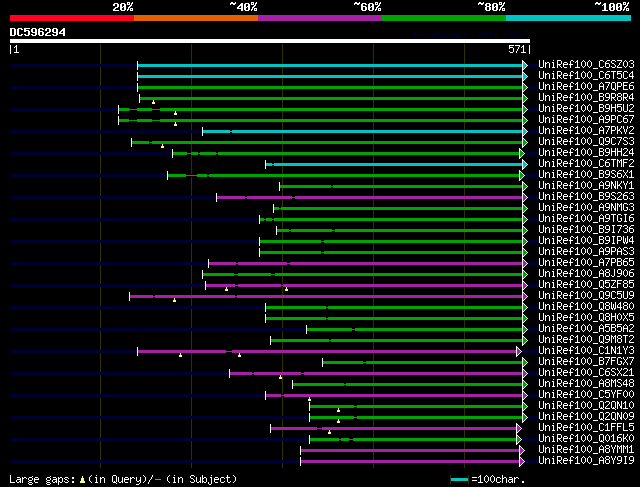This screenshot has height=487, width=640.
Task: Click the purple alignment bar for A8Y9I9
Action: [x=412, y=462]
